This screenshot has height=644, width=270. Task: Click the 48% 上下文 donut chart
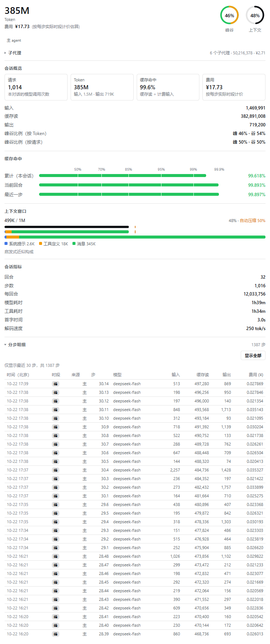click(255, 15)
